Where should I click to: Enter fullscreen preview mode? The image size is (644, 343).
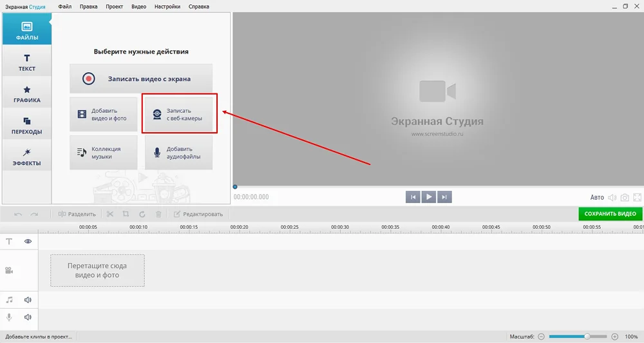click(x=638, y=197)
